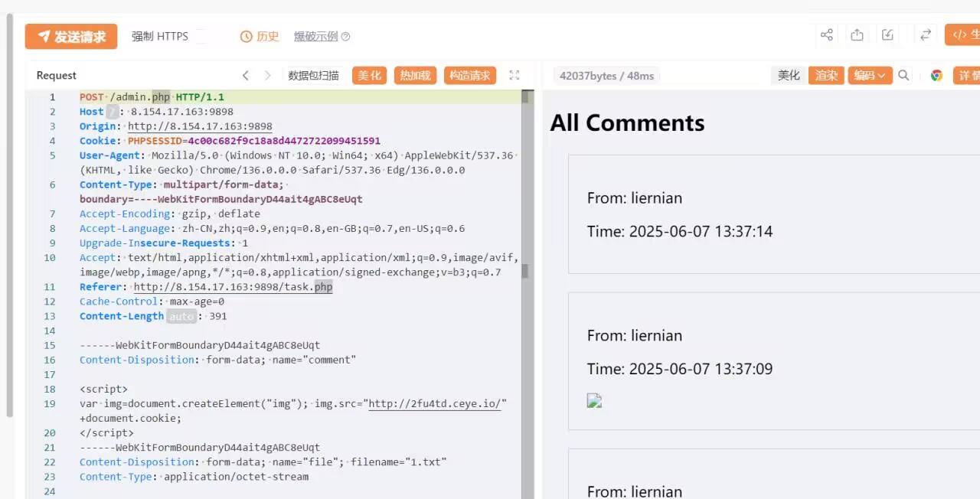
Task: Click the 42037bytes / 48ms response size tag
Action: (x=606, y=76)
